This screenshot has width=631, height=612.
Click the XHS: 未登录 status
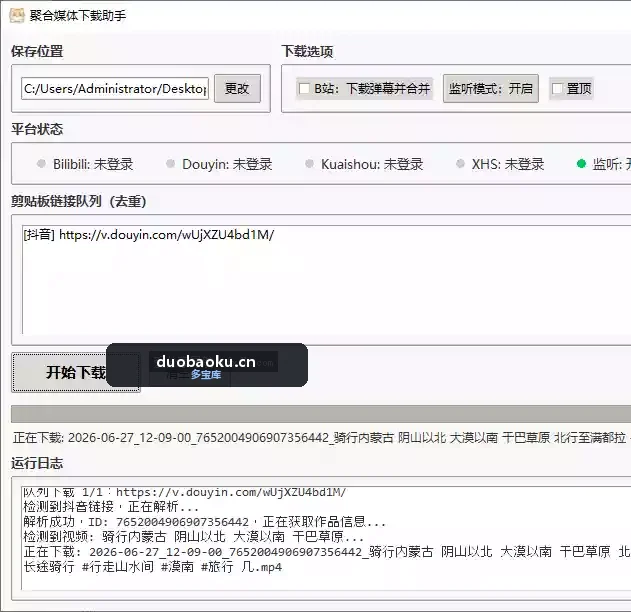point(508,164)
